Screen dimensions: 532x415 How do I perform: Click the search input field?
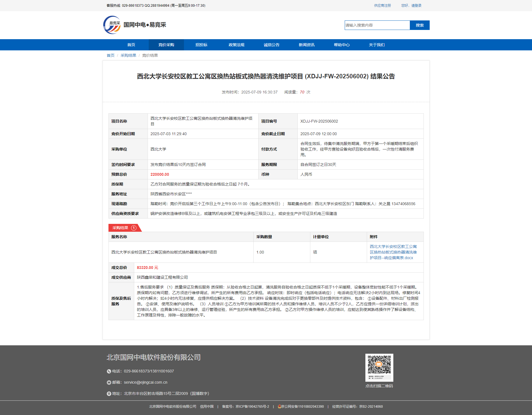(377, 25)
